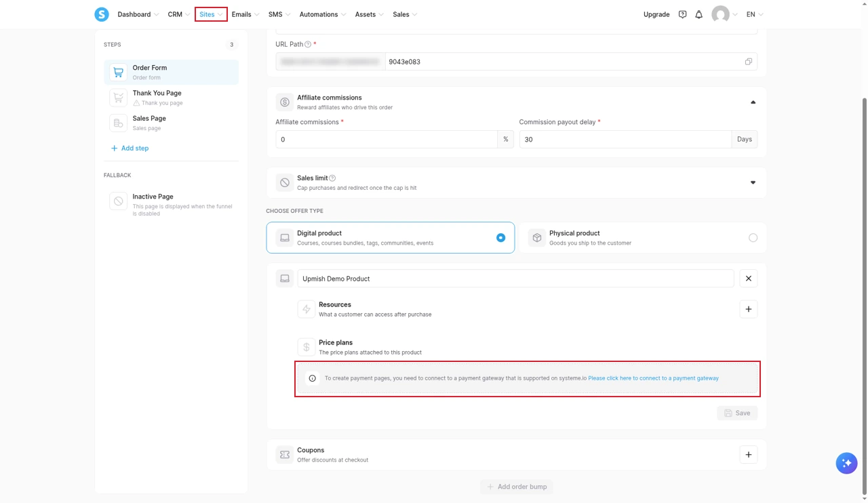The height and width of the screenshot is (503, 868).
Task: Click the Sales Page step icon
Action: coord(118,123)
